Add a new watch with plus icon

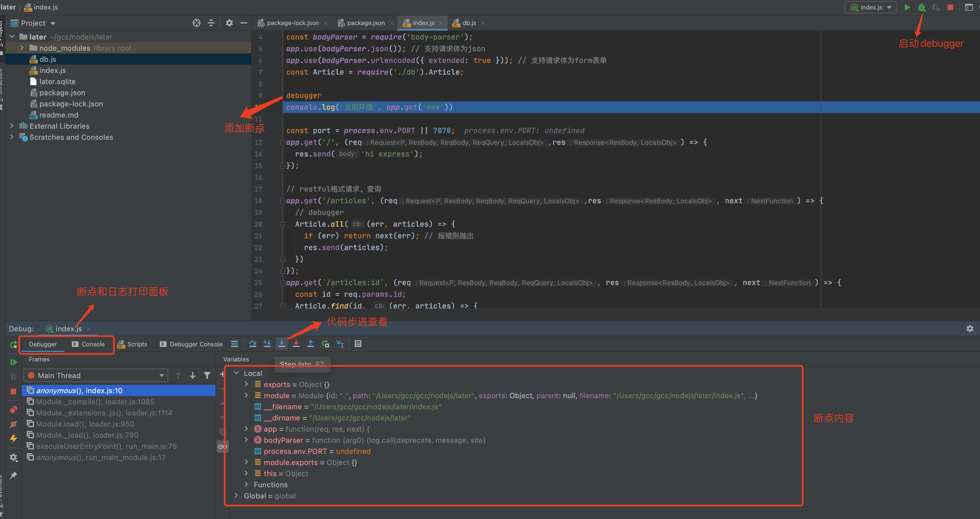(x=222, y=375)
